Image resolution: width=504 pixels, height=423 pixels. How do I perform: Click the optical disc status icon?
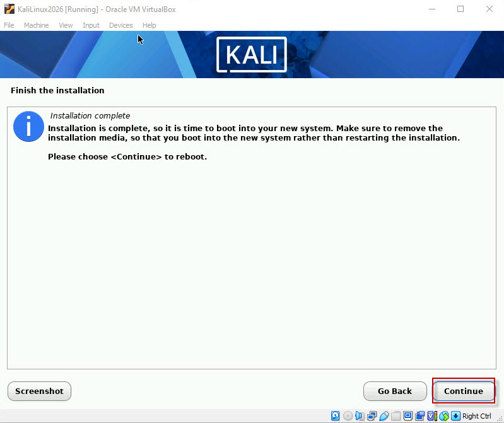[348, 416]
